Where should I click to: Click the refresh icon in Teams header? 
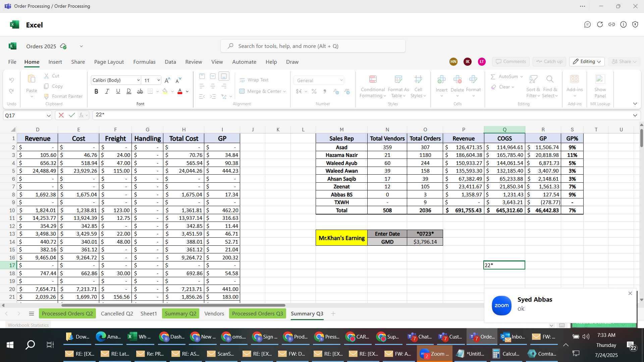(x=600, y=24)
